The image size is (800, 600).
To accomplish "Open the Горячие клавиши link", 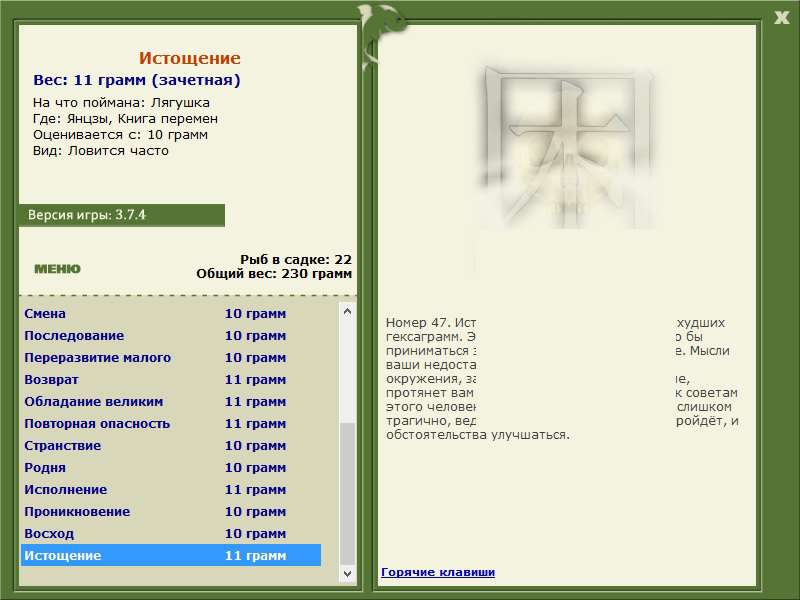I will point(438,572).
